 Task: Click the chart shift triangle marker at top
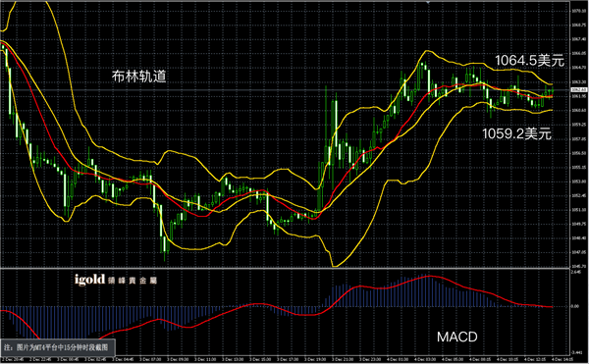click(428, 2)
